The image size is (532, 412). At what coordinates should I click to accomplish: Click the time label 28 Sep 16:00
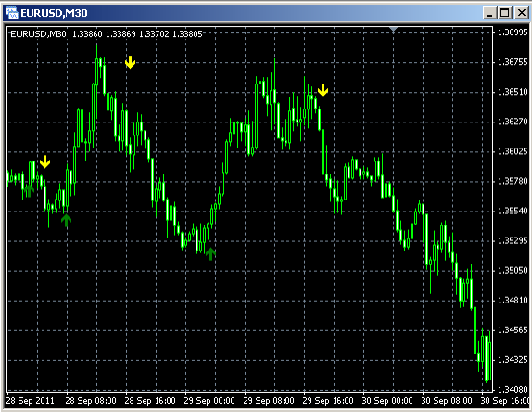point(150,401)
